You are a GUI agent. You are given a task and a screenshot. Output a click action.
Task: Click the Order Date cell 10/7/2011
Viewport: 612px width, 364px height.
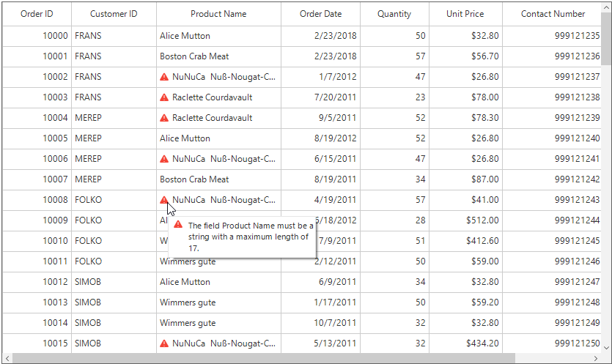point(320,323)
